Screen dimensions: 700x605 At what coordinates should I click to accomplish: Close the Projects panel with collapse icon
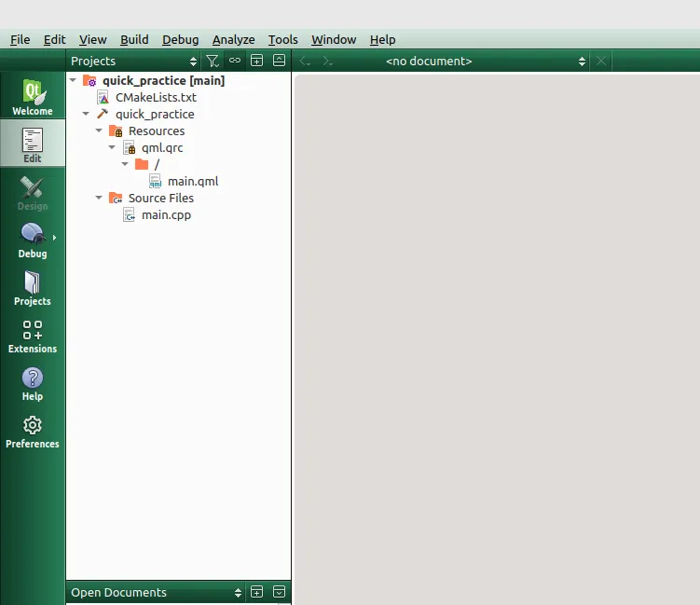(279, 61)
